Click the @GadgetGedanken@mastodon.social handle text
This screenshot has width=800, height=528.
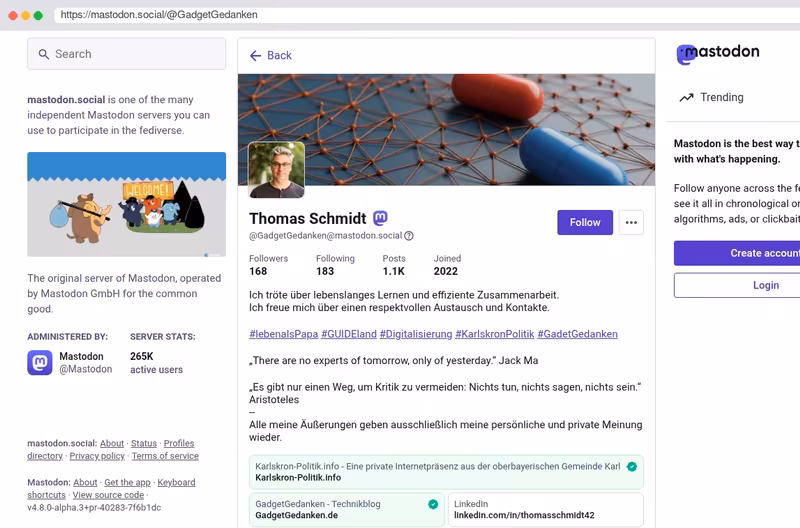326,236
